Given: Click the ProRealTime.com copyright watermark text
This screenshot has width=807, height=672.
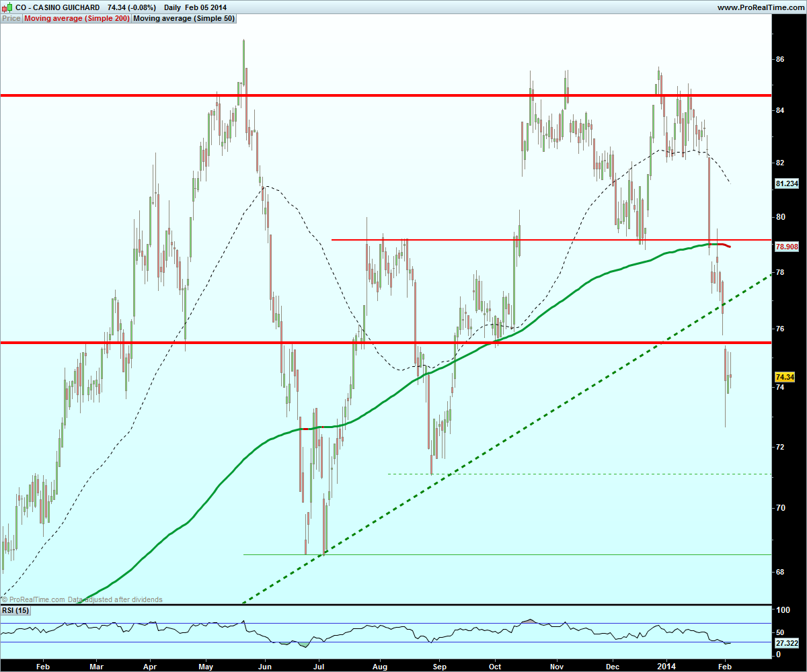Looking at the screenshot, I should click(81, 599).
